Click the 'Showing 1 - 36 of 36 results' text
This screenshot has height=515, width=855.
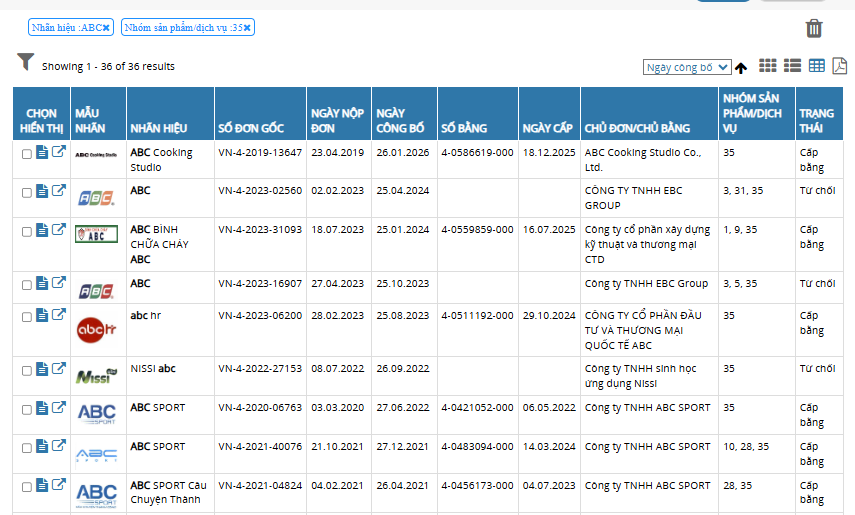[x=109, y=67]
